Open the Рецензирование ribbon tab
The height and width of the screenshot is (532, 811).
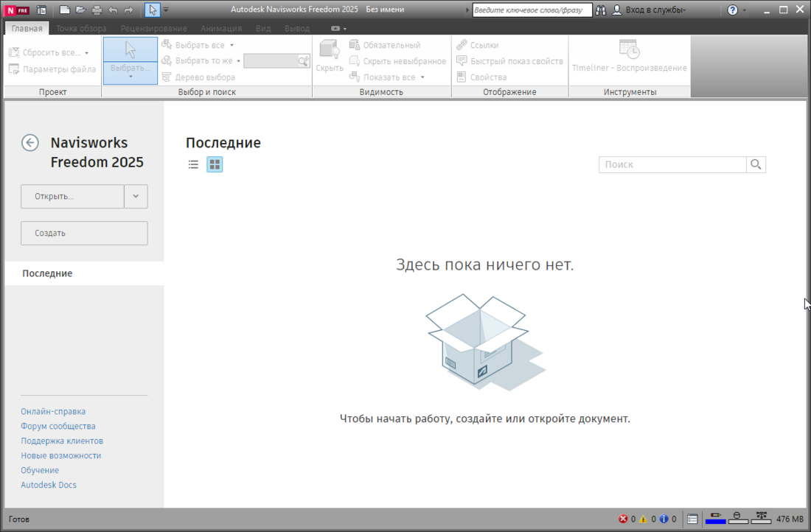[153, 29]
